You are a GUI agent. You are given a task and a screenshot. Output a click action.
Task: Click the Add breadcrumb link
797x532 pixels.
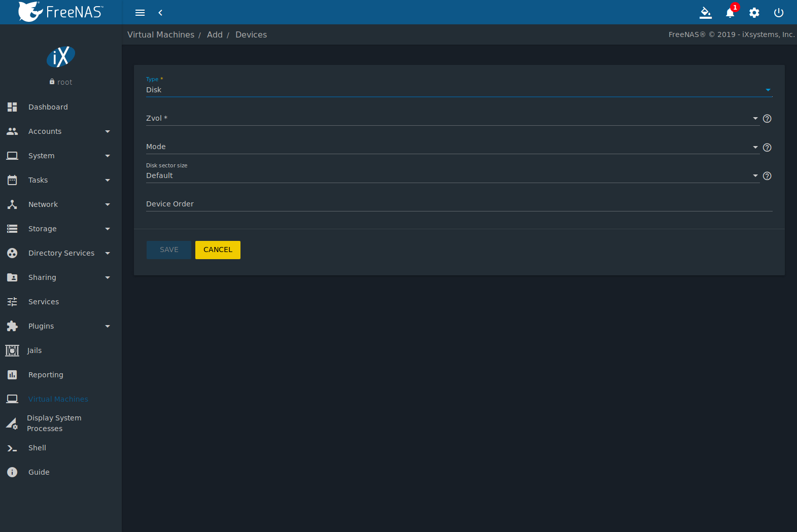tap(215, 34)
